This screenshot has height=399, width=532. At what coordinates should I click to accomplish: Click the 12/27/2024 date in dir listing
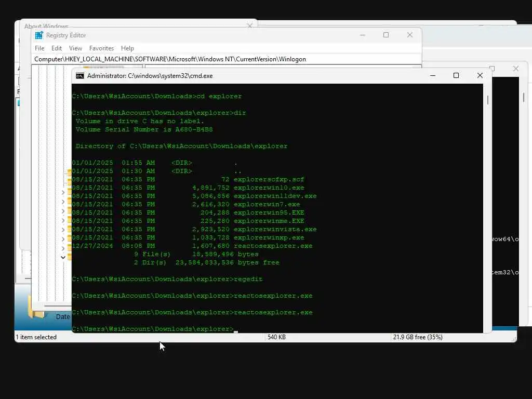coord(92,246)
